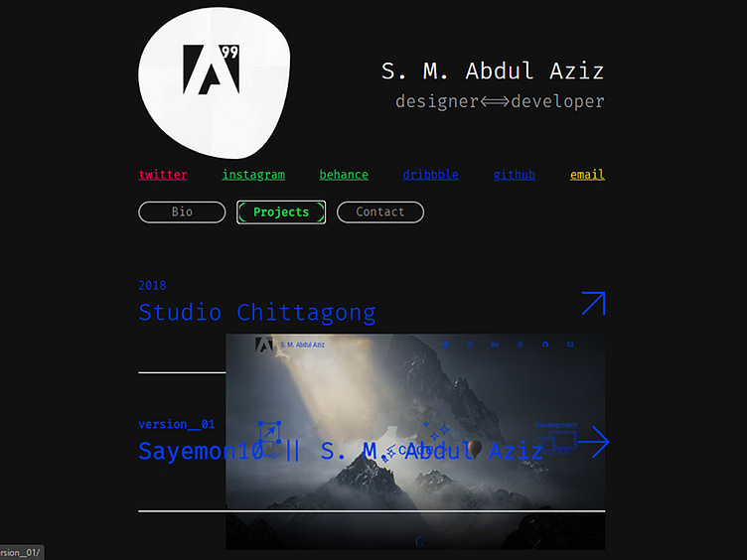Select the Projects tab
This screenshot has height=560, width=747.
point(281,211)
